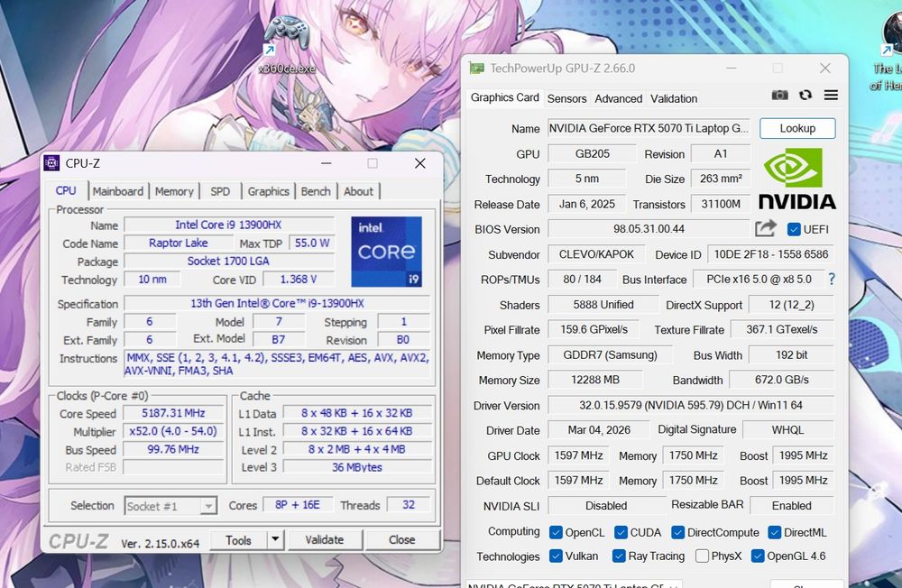This screenshot has width=902, height=588.
Task: Click the Core Speed value 5187.31 MHz
Action: [x=173, y=413]
